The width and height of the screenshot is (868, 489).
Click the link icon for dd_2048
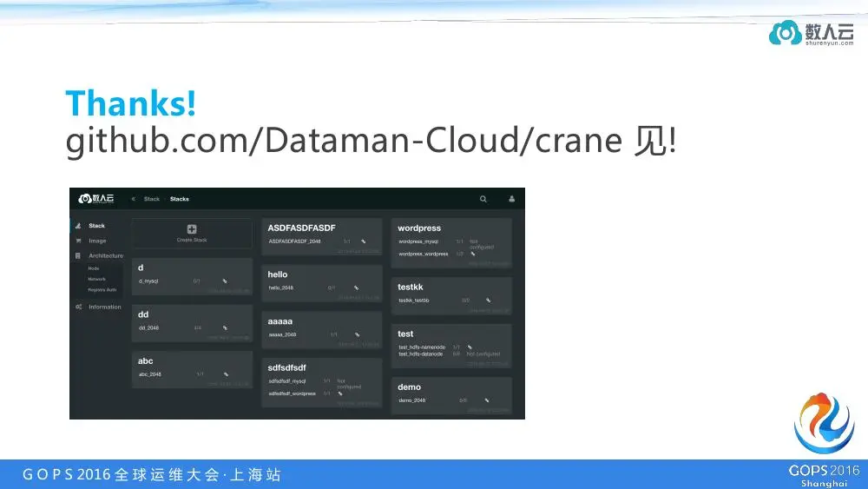[x=225, y=327]
